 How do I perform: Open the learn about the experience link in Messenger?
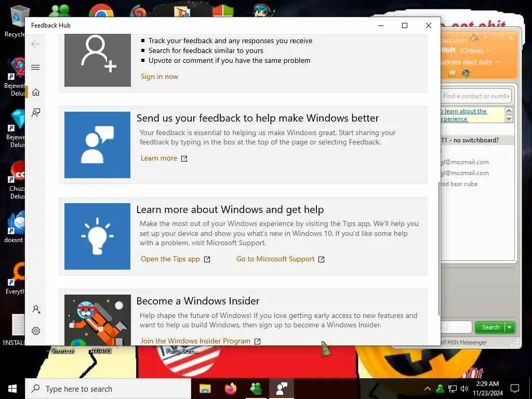[464, 115]
